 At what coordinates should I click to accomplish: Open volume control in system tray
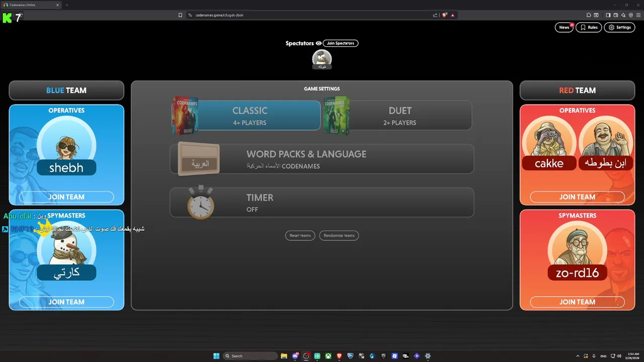point(619,356)
